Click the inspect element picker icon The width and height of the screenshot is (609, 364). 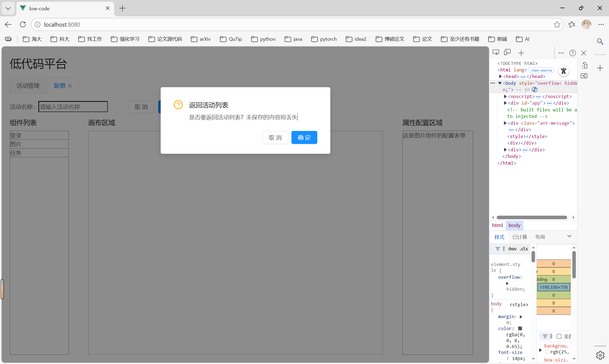pos(496,52)
